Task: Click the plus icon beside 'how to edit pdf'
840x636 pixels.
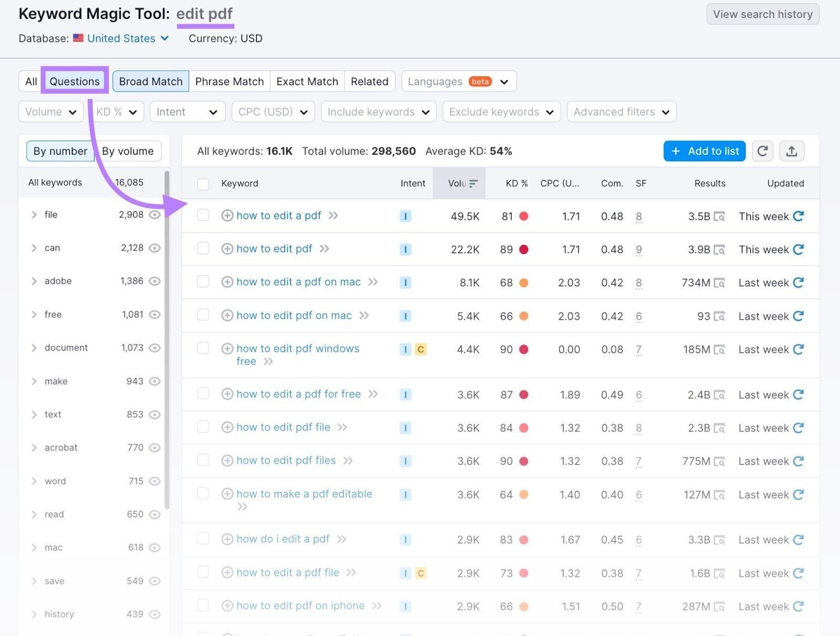Action: pos(227,248)
